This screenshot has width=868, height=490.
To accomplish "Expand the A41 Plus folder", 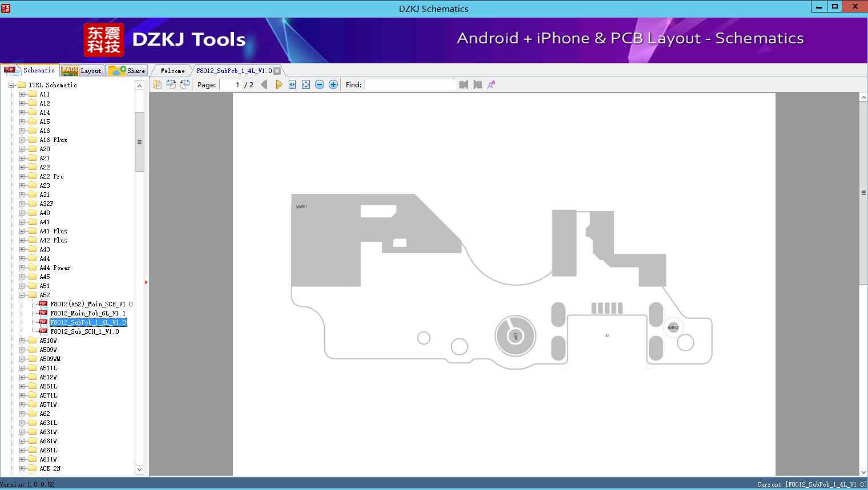I will (x=22, y=231).
